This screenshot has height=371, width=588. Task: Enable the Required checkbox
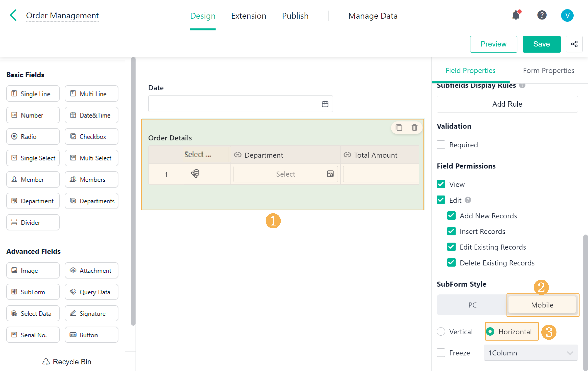441,145
